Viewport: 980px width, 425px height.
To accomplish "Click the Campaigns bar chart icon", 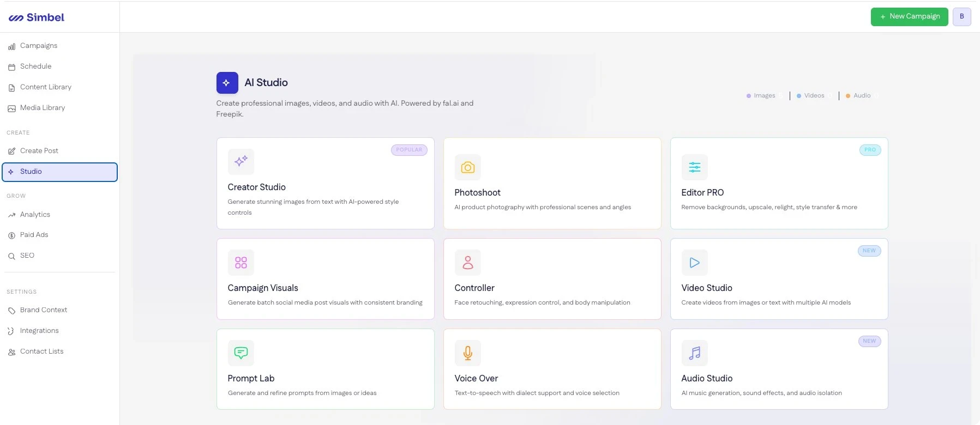I will tap(11, 46).
